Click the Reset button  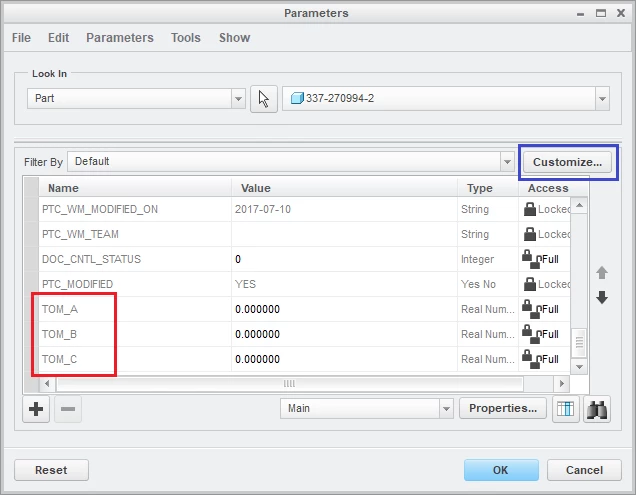click(51, 470)
